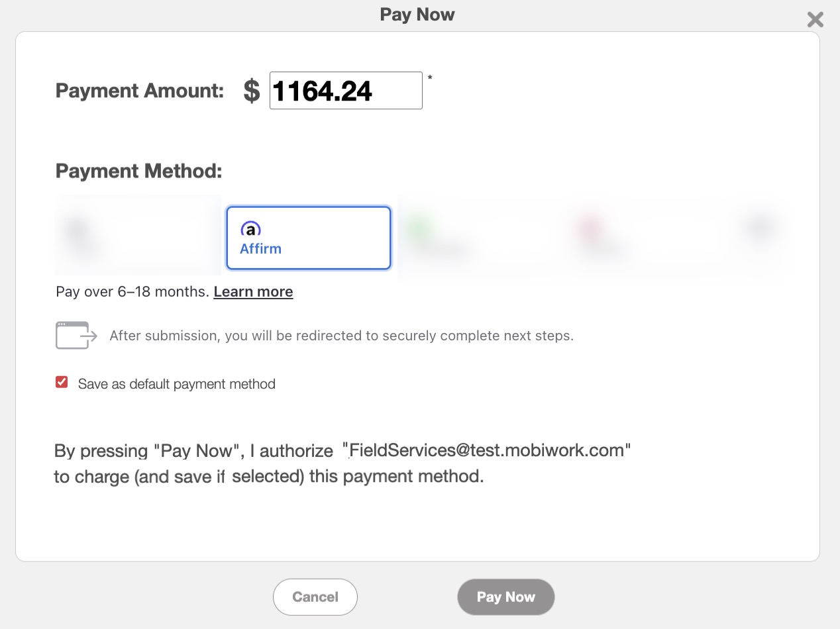Image resolution: width=840 pixels, height=629 pixels.
Task: Open the Learn more link
Action: coord(253,292)
